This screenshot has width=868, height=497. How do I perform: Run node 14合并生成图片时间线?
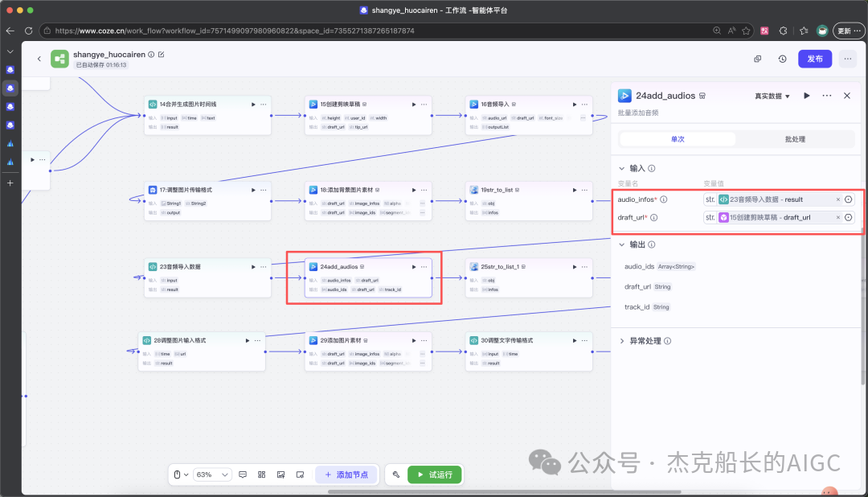253,105
